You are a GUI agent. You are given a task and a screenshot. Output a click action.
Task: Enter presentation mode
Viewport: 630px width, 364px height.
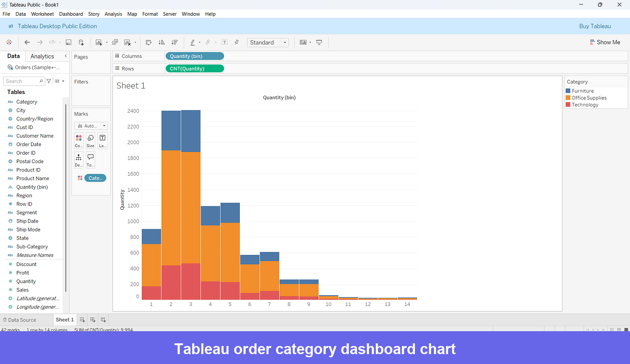[319, 42]
